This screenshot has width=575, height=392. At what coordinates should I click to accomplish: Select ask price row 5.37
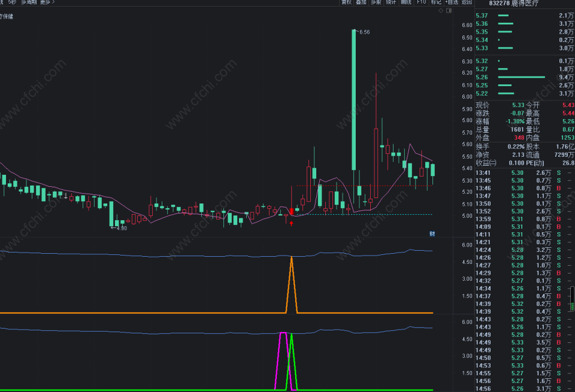525,16
